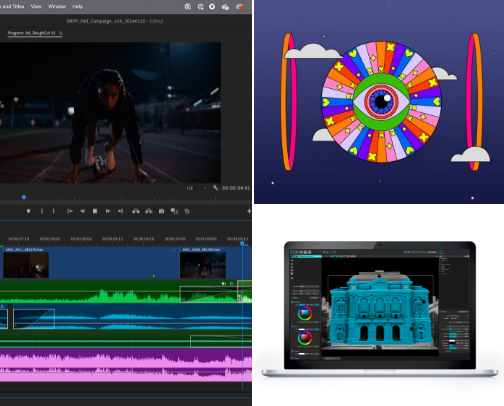
Task: Select the pink music audio clip
Action: tap(126, 365)
